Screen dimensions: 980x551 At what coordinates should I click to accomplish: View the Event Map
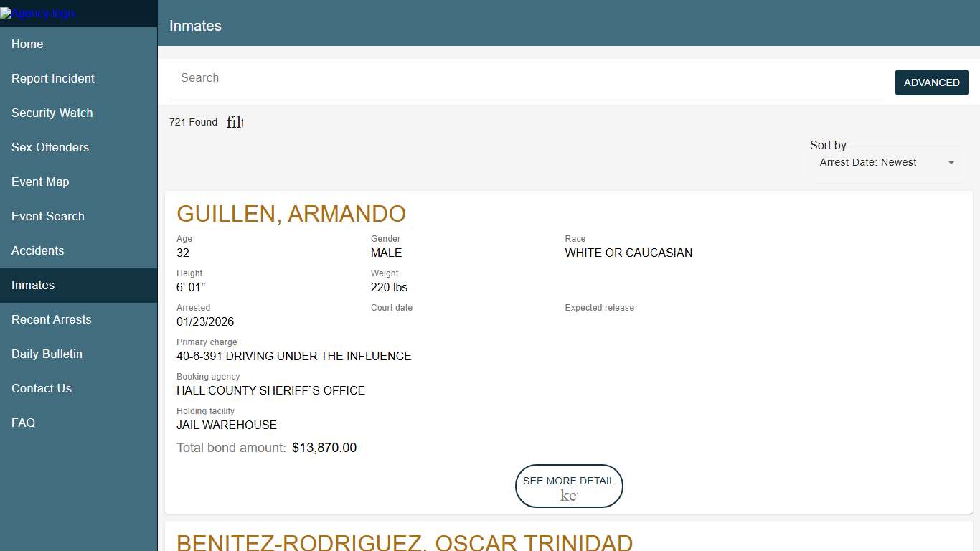point(40,182)
